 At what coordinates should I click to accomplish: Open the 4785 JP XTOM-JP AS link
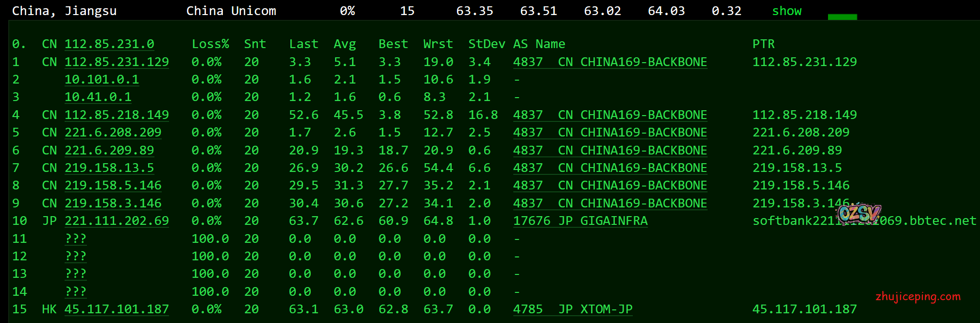[573, 309]
